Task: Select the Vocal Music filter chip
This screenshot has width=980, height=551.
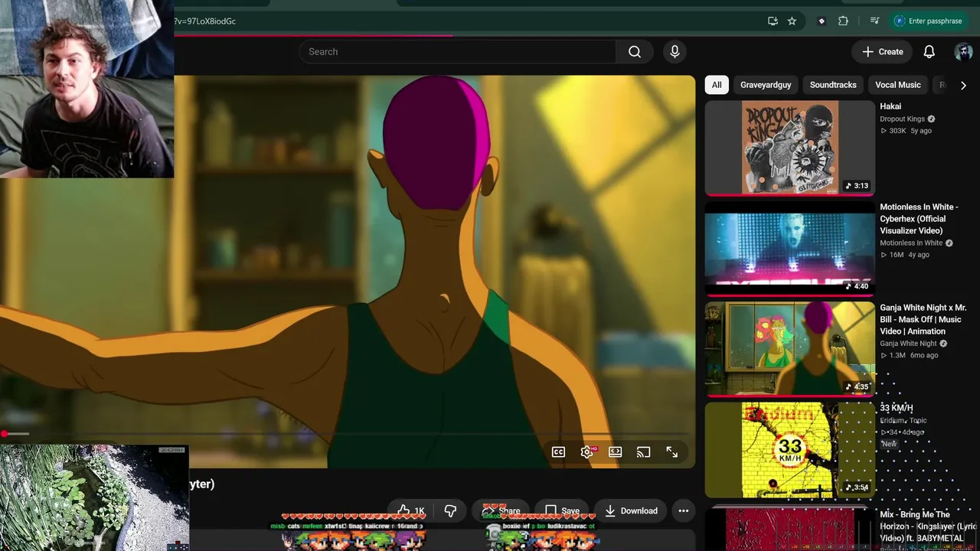Action: (898, 85)
